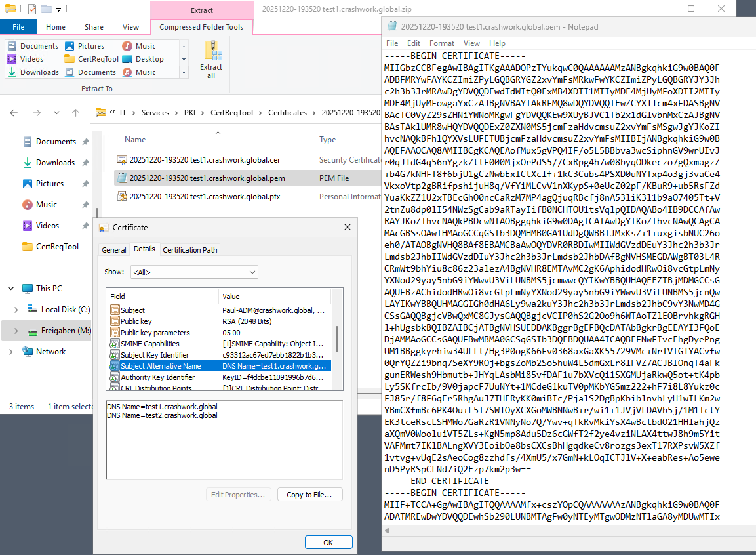The height and width of the screenshot is (555, 756).
Task: Select Extract to Videos destination icon
Action: 12,59
